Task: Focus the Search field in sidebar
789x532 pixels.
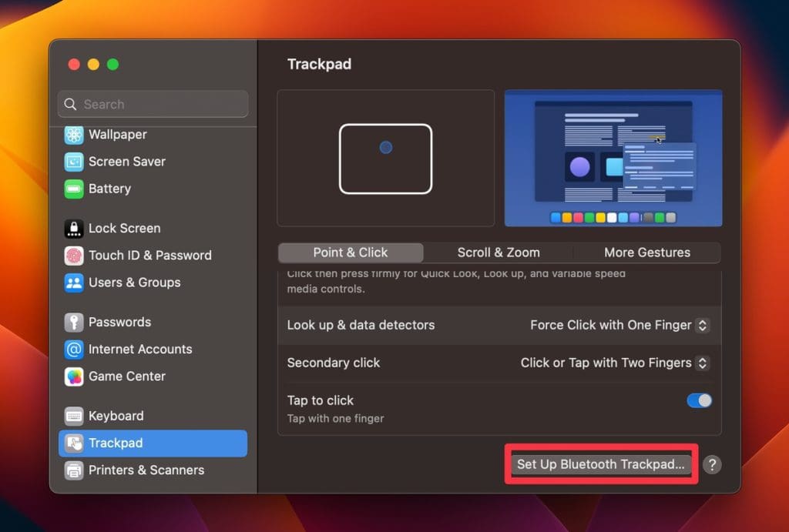Action: pyautogui.click(x=153, y=104)
